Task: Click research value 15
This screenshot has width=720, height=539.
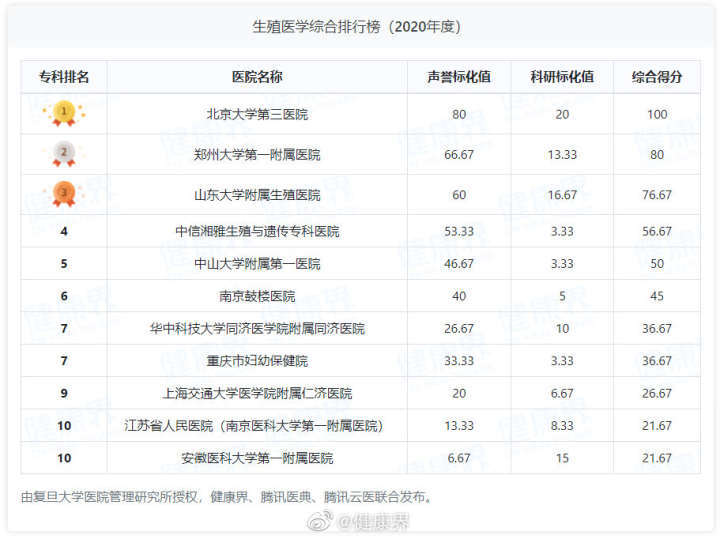Action: coord(562,458)
